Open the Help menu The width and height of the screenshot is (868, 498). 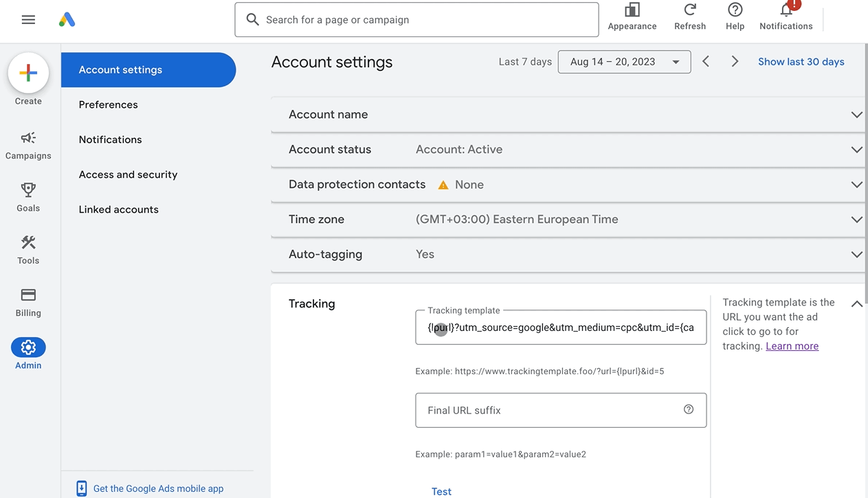[x=735, y=17]
